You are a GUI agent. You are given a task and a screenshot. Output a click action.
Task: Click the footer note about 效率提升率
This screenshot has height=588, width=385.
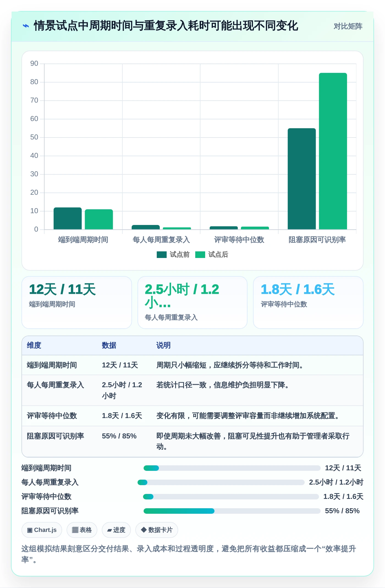pos(189,554)
